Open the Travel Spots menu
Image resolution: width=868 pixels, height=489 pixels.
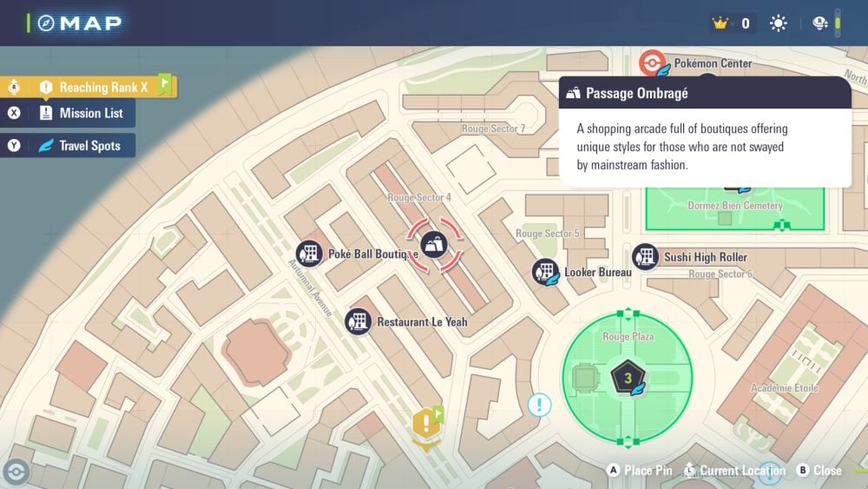coord(89,146)
